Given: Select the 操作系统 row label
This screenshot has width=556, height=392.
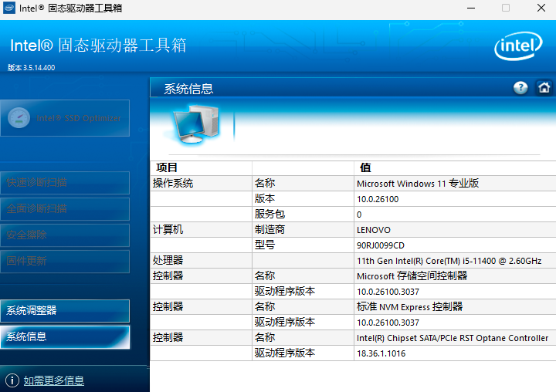Looking at the screenshot, I should point(173,183).
